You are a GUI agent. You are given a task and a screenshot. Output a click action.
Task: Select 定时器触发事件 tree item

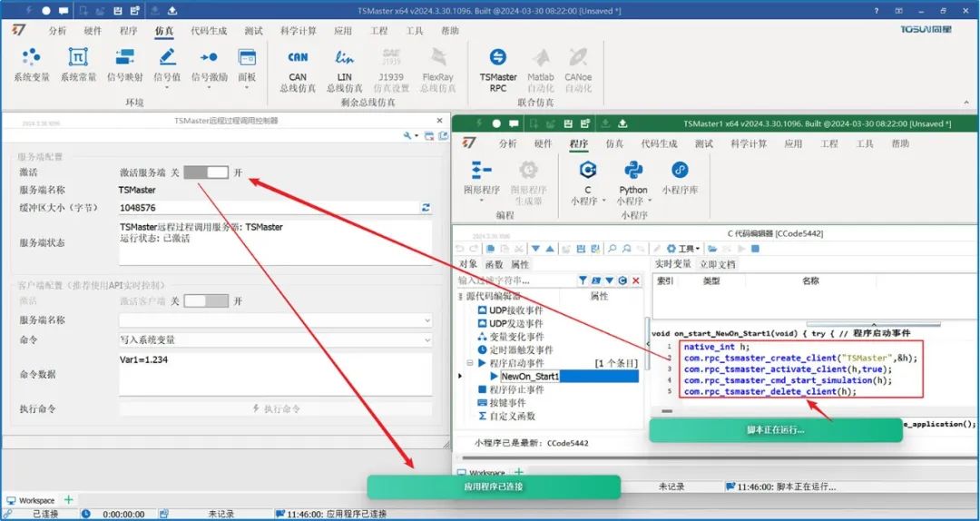[515, 349]
